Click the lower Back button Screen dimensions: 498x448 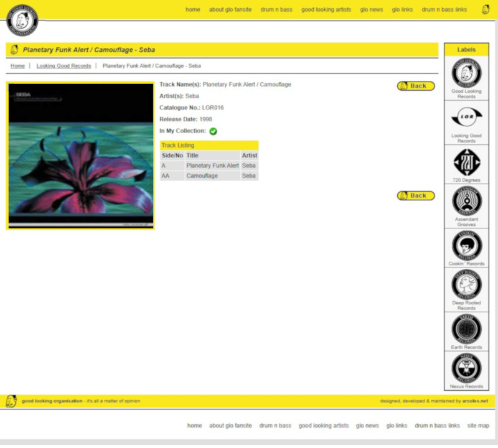click(416, 195)
